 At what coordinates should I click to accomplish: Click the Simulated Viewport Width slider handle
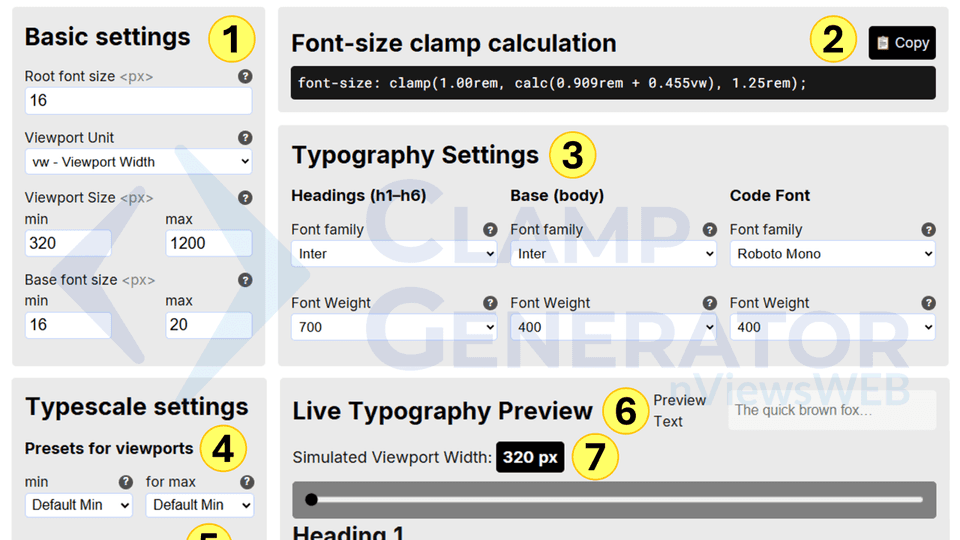tap(311, 500)
